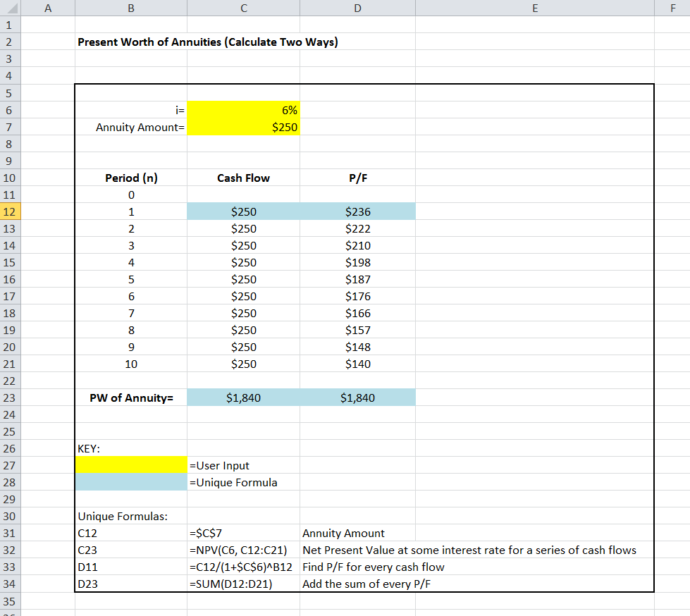Click the =SUM(D12:D21) formula text cell
This screenshot has width=690, height=616.
(x=243, y=584)
